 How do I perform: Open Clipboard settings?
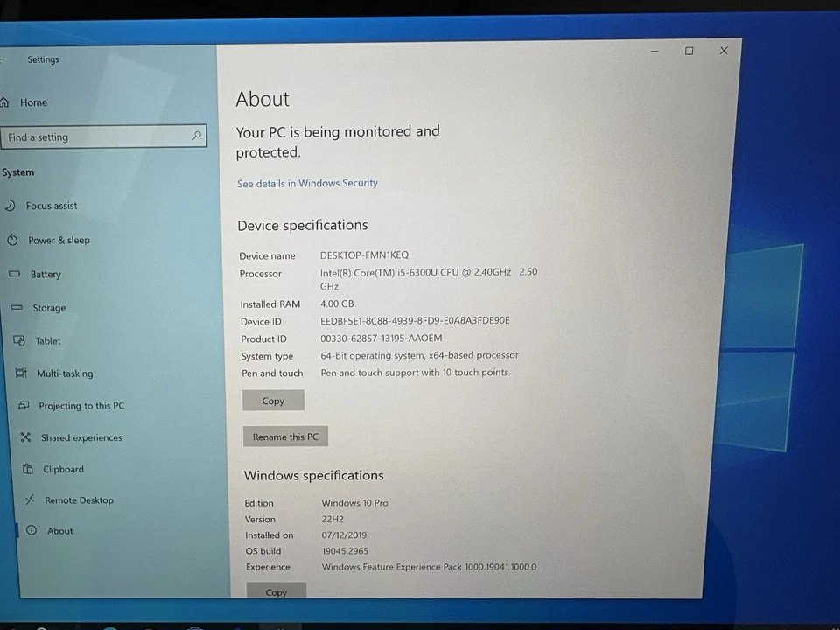pyautogui.click(x=63, y=469)
